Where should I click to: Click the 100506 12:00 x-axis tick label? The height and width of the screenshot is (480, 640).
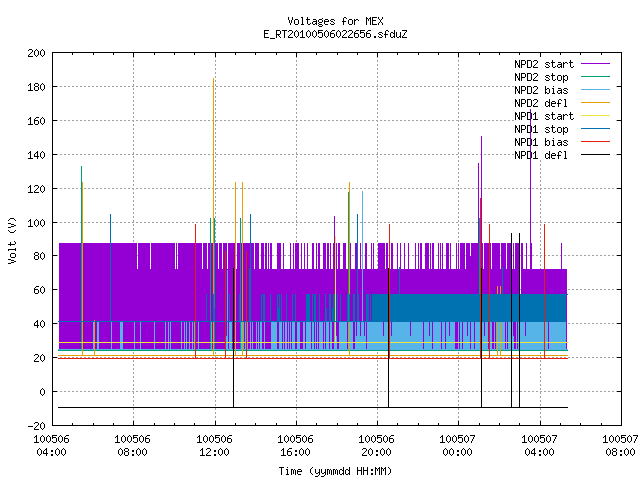tap(214, 446)
